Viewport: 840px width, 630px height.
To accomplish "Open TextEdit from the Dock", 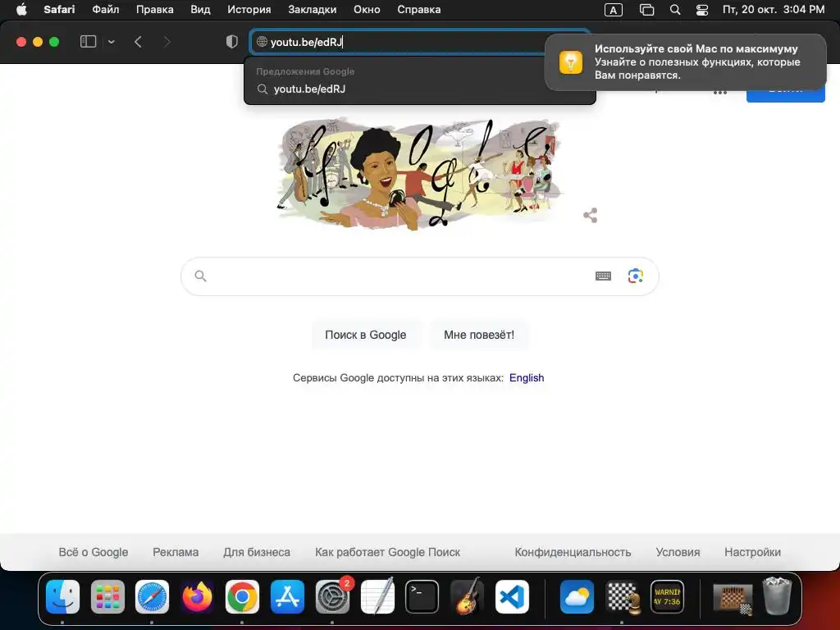I will point(377,597).
